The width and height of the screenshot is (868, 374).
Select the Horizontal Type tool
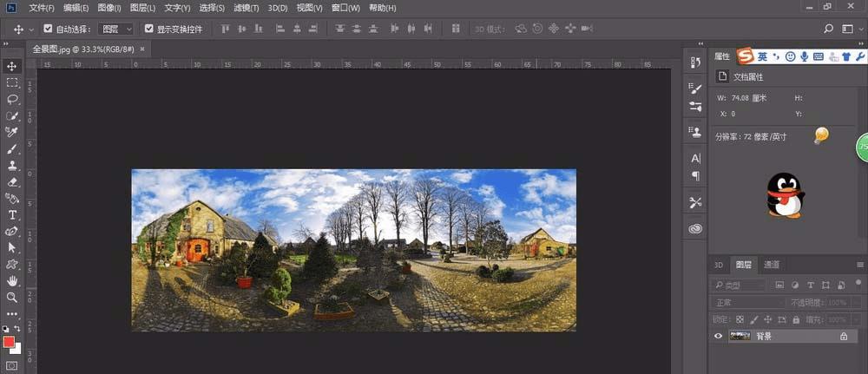(12, 215)
